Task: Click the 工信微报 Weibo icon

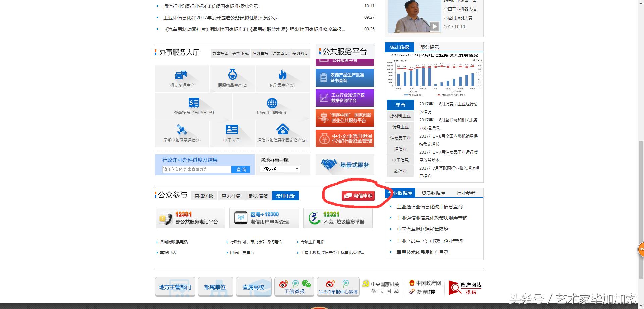Action: [283, 284]
